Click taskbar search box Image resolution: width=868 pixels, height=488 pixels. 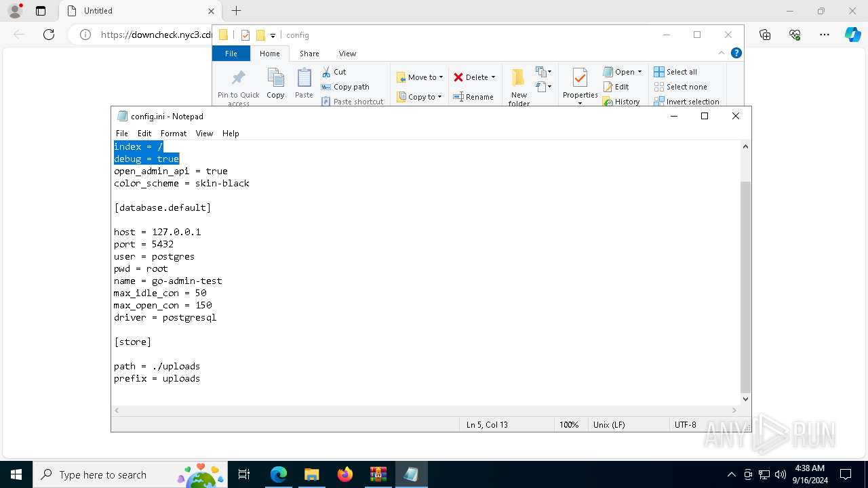[x=130, y=474]
